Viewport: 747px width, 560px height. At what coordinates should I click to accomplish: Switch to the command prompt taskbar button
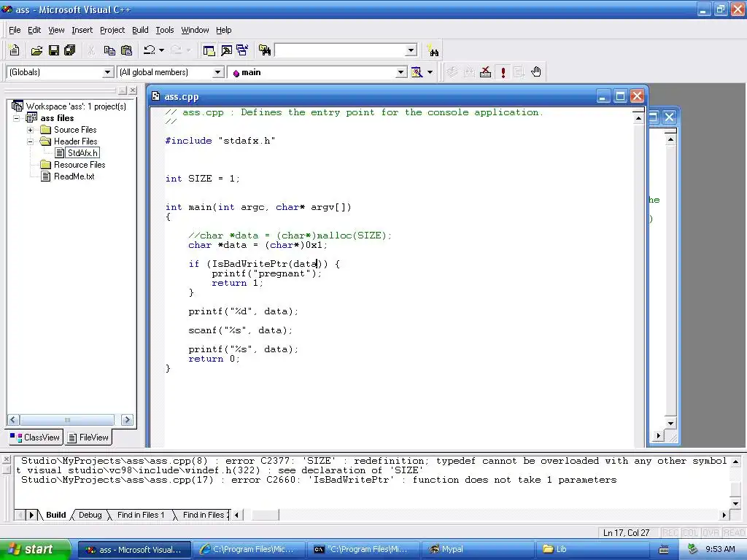(x=363, y=549)
